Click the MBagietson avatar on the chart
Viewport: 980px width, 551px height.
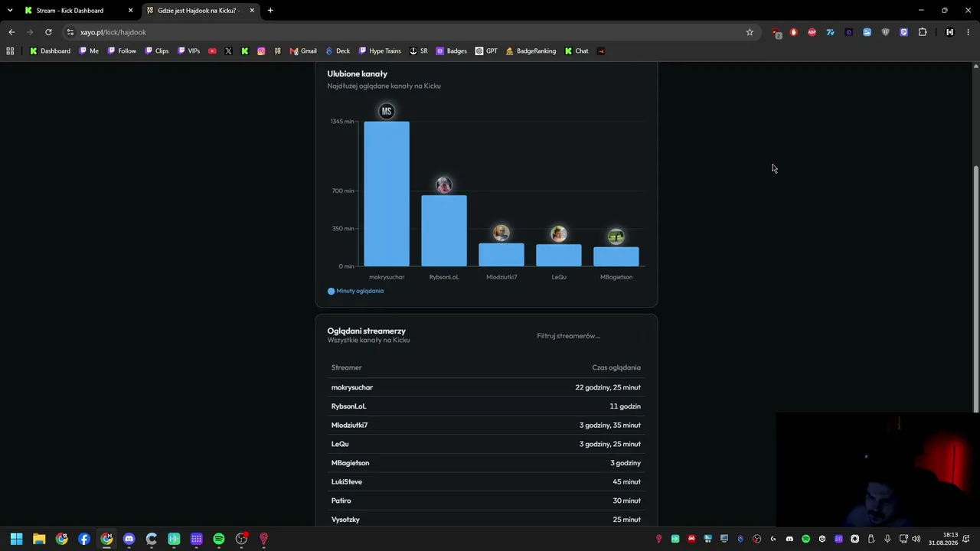click(x=616, y=236)
